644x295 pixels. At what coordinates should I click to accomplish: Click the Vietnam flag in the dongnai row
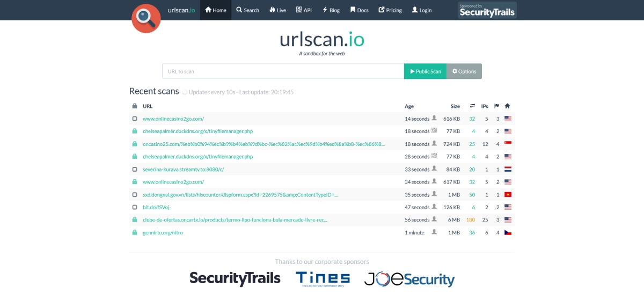tap(508, 195)
